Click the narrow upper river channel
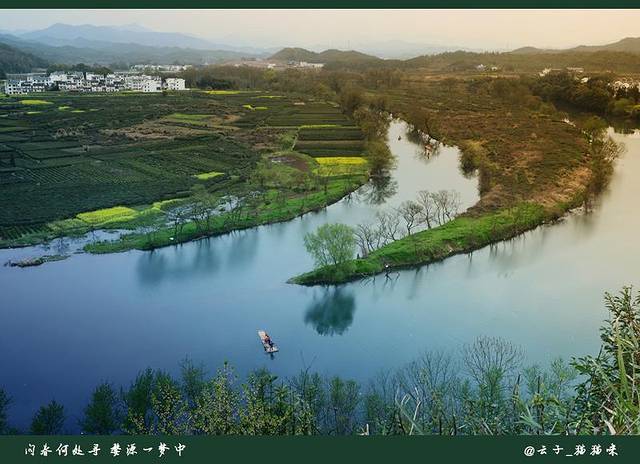This screenshot has height=464, width=640. click(420, 165)
